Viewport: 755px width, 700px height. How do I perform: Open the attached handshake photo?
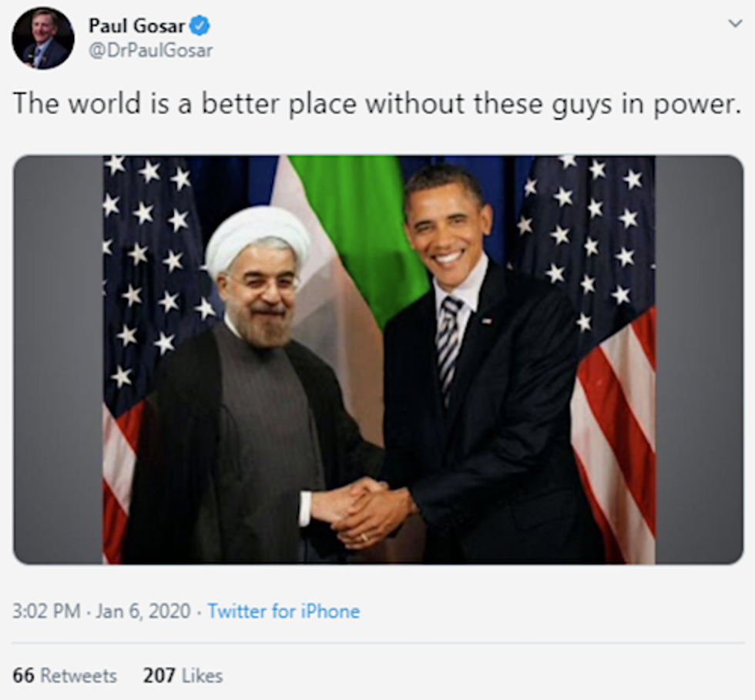point(378,359)
